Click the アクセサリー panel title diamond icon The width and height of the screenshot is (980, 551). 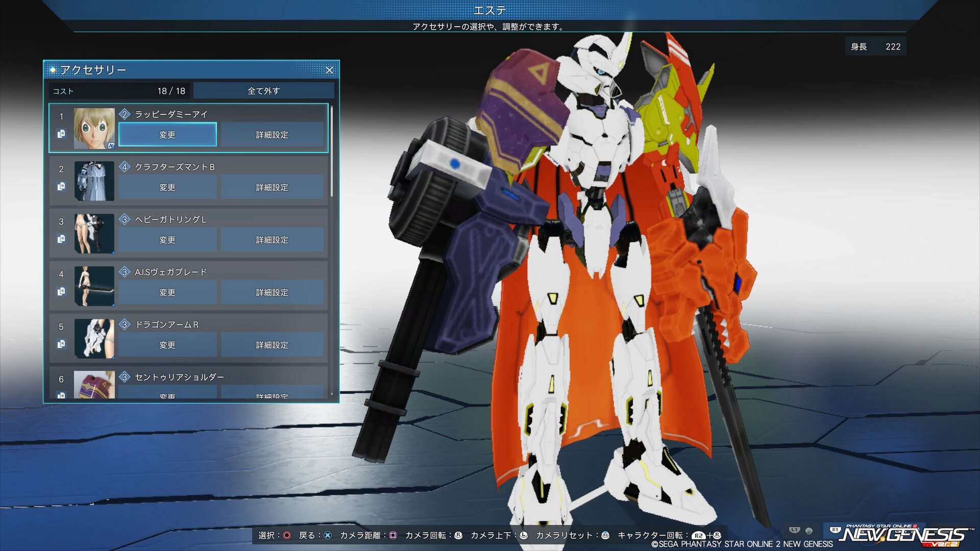click(x=53, y=70)
